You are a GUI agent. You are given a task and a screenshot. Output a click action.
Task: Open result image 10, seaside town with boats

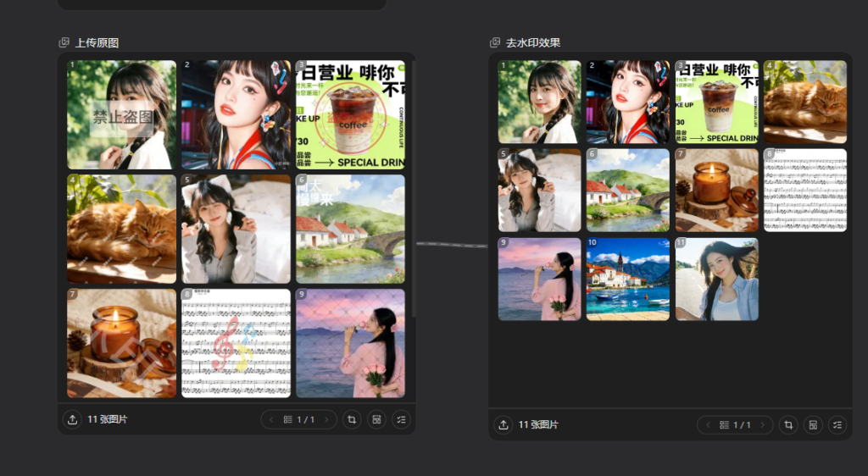628,280
